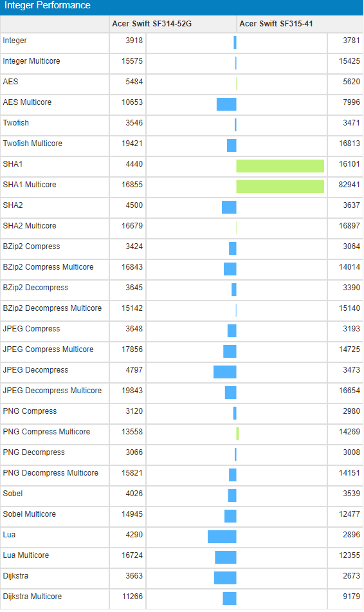This screenshot has height=612, width=364.
Task: Click the JPEG Decompress score 4797
Action: click(x=134, y=370)
